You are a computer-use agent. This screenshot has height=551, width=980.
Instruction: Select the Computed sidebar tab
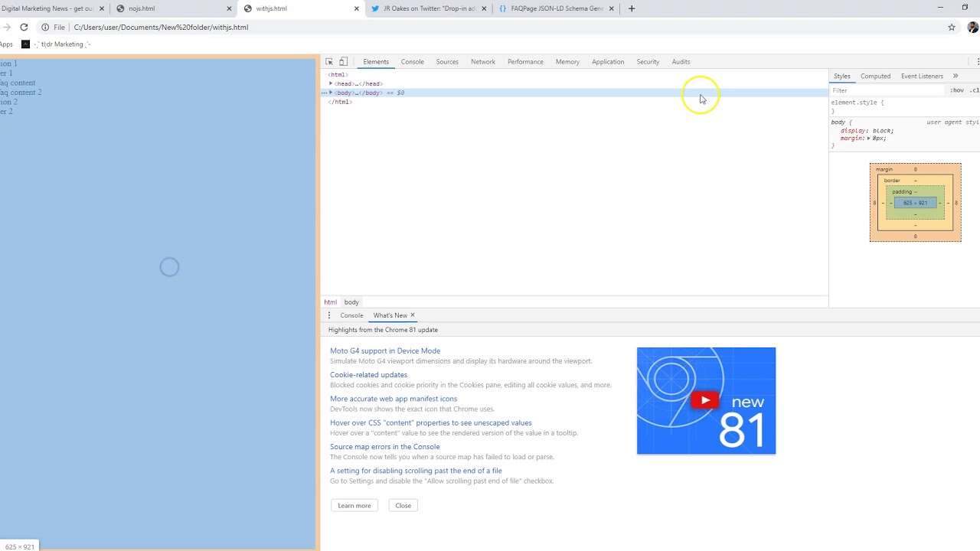875,77
